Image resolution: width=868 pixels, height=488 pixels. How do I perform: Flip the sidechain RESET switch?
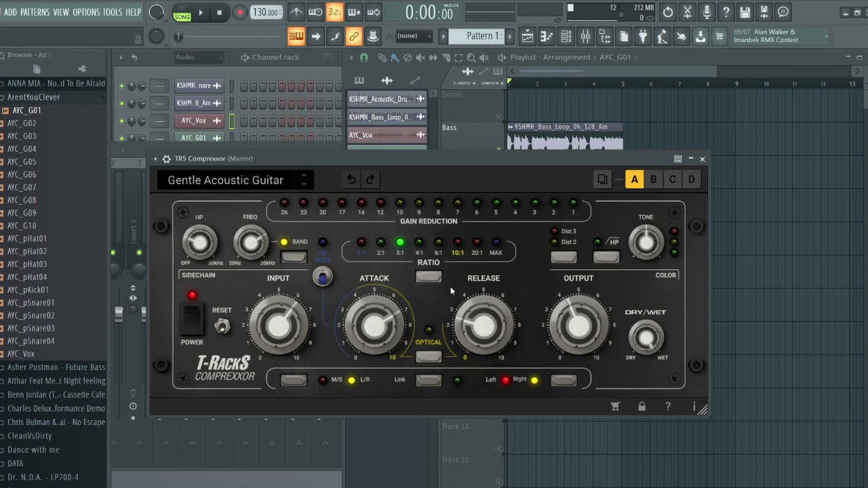coord(221,326)
